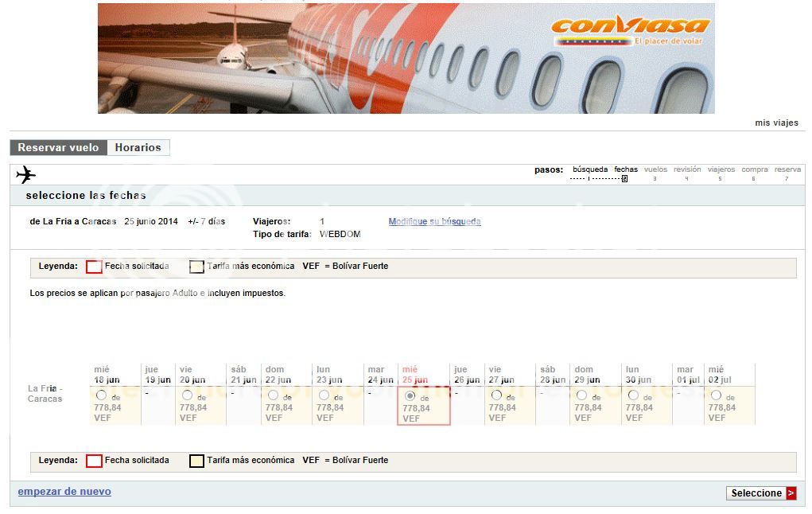Open the Reservar vuelo tab

pyautogui.click(x=59, y=148)
